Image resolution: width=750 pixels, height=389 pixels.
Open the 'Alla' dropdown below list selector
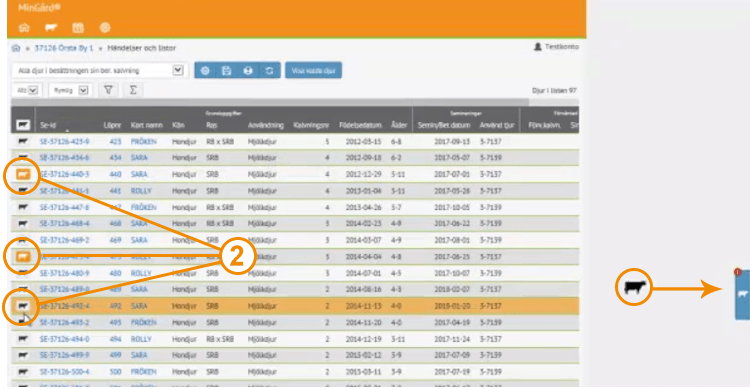[x=27, y=90]
